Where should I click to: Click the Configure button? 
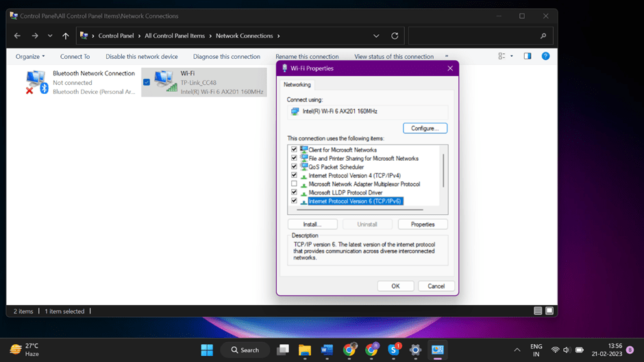tap(425, 128)
